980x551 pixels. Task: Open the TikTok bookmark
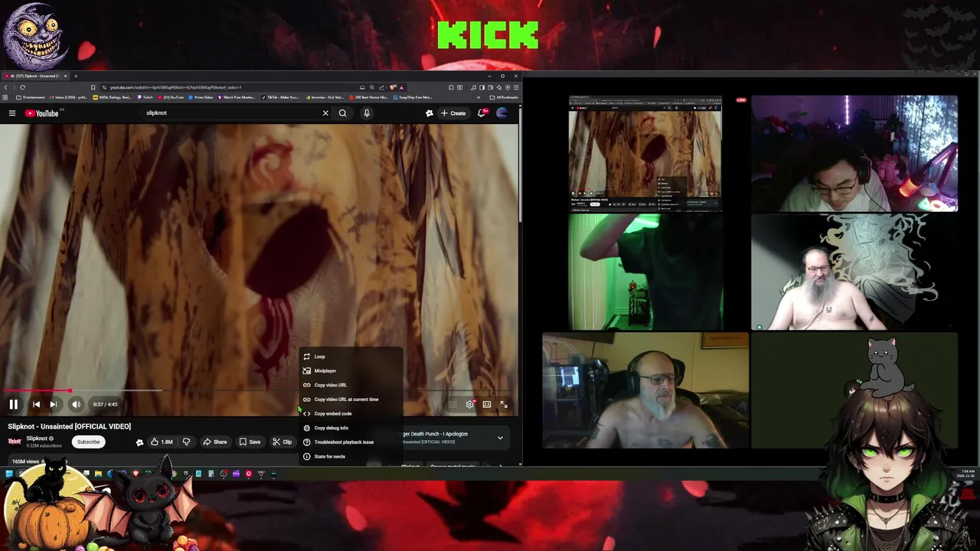pyautogui.click(x=280, y=97)
